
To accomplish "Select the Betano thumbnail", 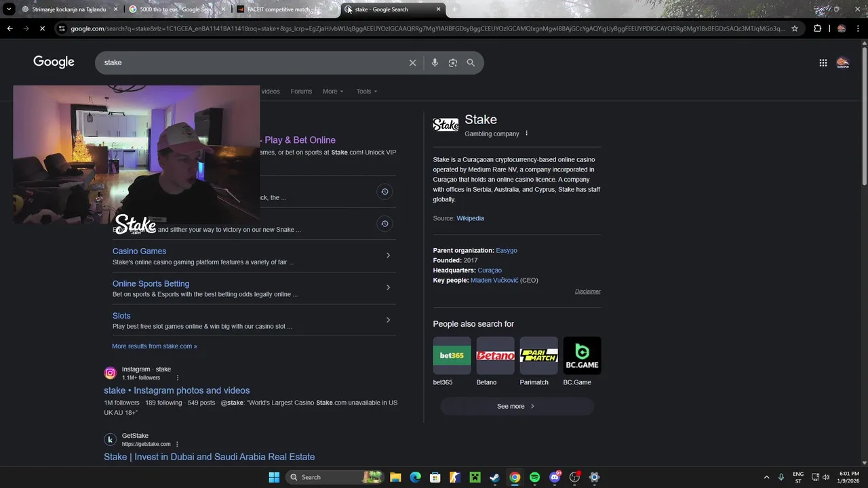I will 495,356.
